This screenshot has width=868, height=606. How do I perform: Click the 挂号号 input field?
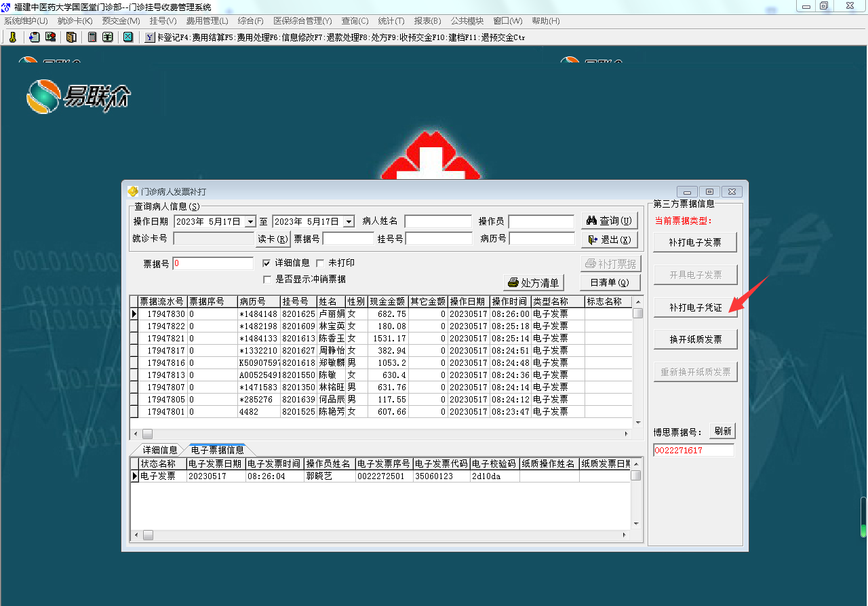439,239
